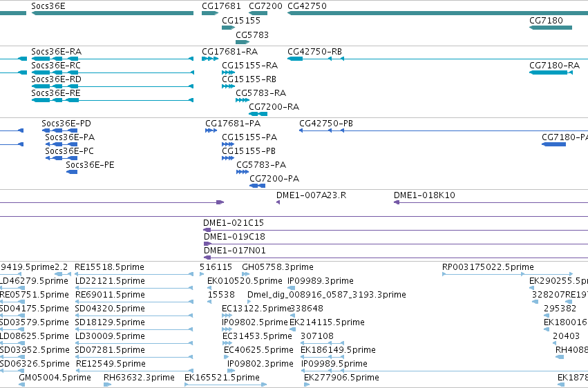Click transcript Socs36E-RA
Screen dimensions: 588x388
(x=113, y=59)
